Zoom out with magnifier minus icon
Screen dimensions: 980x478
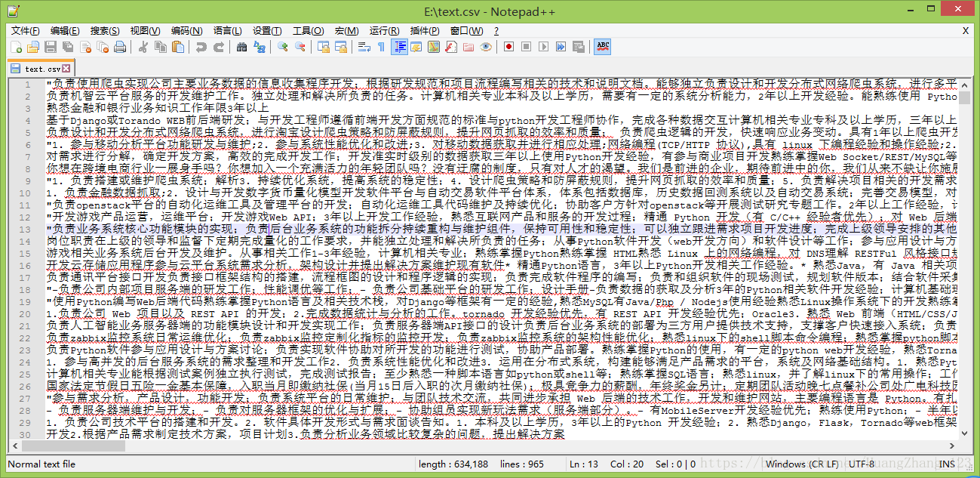pos(300,47)
